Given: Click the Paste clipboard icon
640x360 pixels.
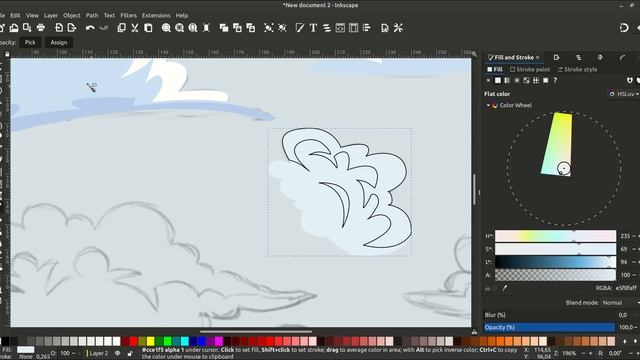Looking at the screenshot, I should pyautogui.click(x=148, y=28).
